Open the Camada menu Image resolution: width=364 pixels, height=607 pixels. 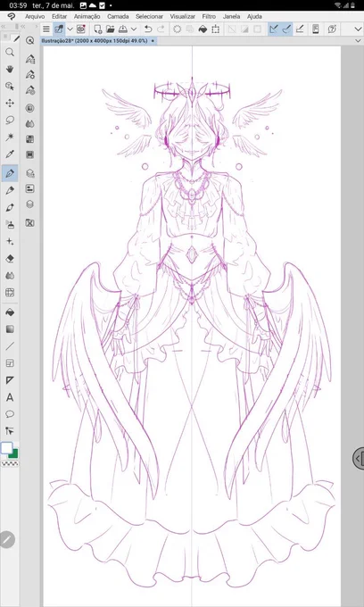118,16
